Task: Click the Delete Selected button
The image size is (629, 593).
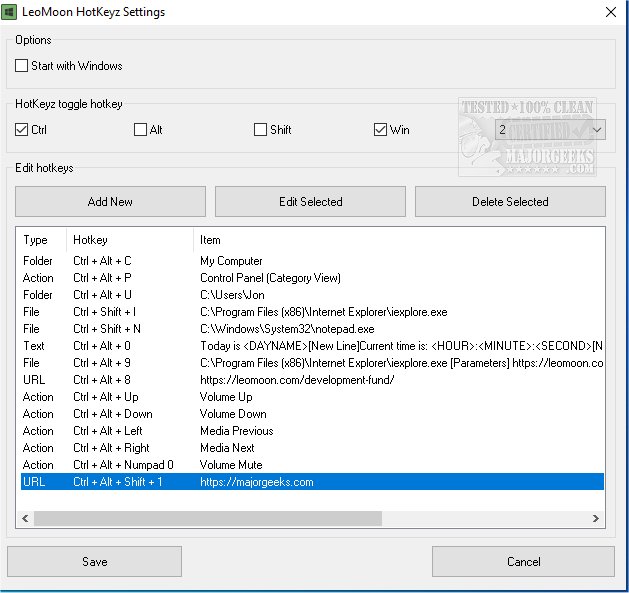Action: click(510, 201)
